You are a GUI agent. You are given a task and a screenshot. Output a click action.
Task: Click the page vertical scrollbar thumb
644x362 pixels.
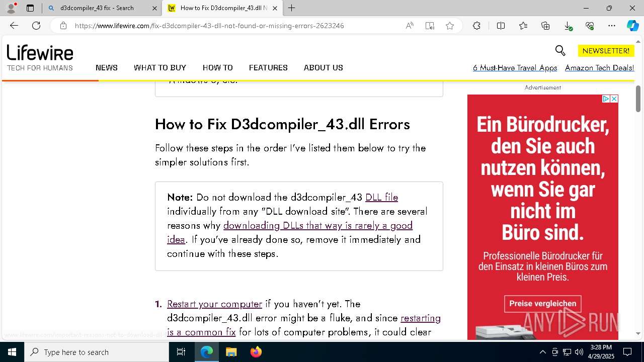click(x=638, y=99)
